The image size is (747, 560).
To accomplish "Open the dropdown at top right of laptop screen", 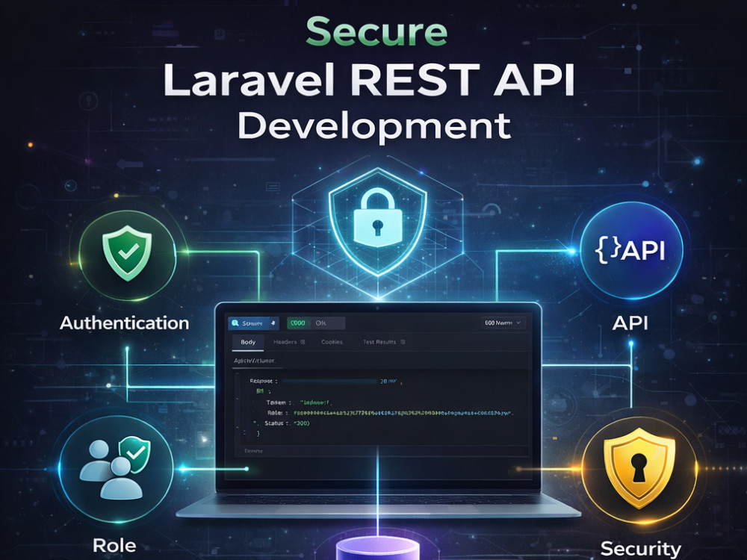I will [503, 323].
